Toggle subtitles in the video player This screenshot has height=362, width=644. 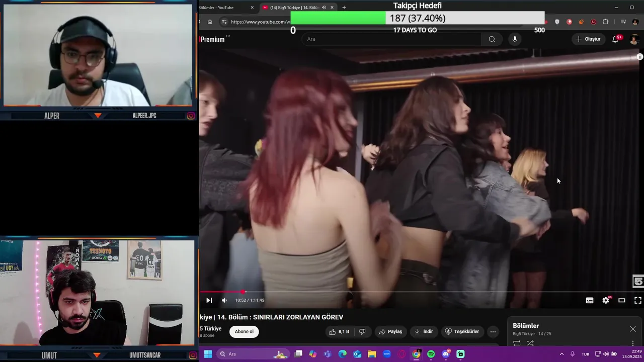point(590,300)
